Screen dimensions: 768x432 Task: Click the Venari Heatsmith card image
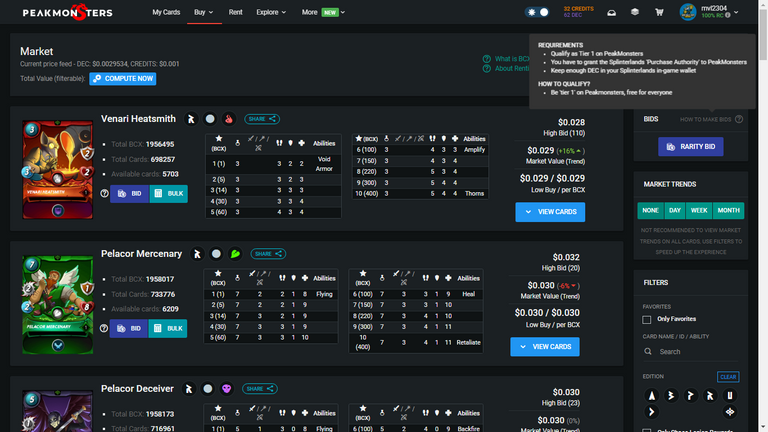click(x=58, y=169)
